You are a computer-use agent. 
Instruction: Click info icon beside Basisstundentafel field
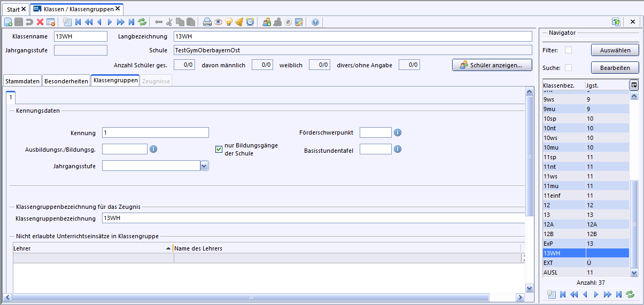coord(398,149)
